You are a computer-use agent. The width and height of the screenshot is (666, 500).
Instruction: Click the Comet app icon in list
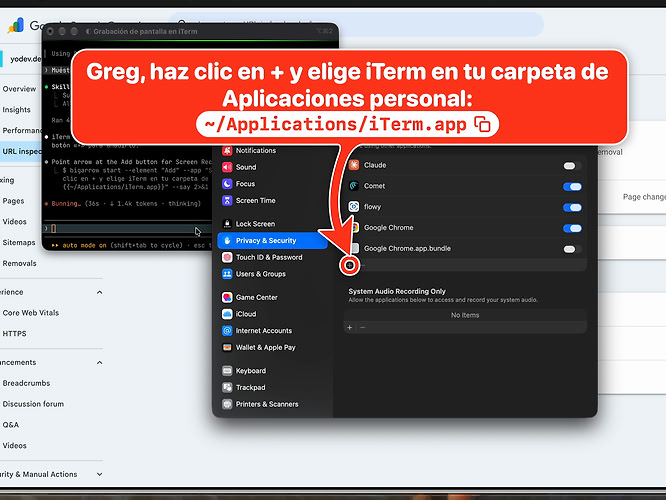[354, 186]
